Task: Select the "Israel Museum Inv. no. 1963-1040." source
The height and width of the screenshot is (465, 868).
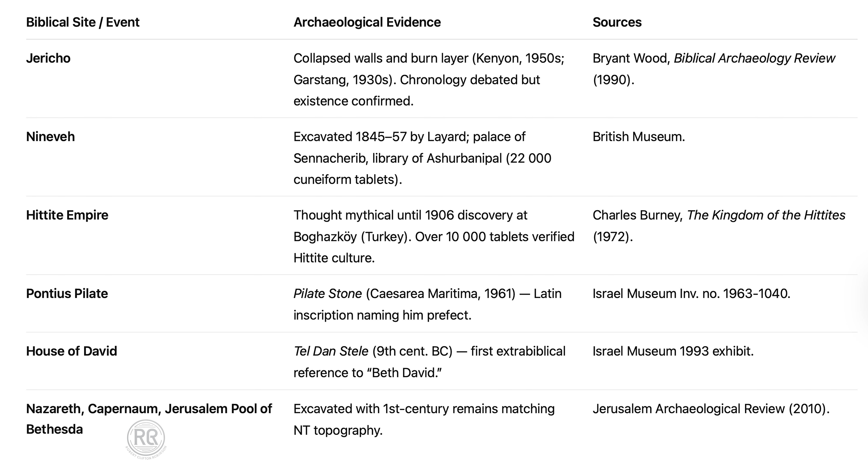Action: click(691, 294)
